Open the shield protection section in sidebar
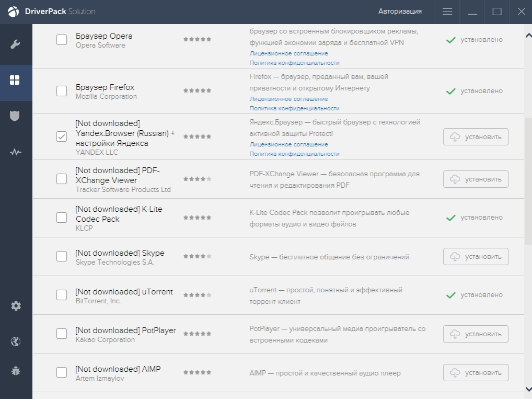The image size is (532, 399). [16, 116]
